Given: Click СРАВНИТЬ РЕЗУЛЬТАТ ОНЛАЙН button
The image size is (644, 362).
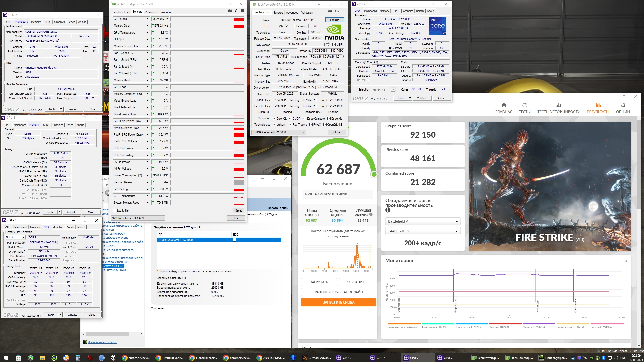Looking at the screenshot, I should click(x=338, y=292).
